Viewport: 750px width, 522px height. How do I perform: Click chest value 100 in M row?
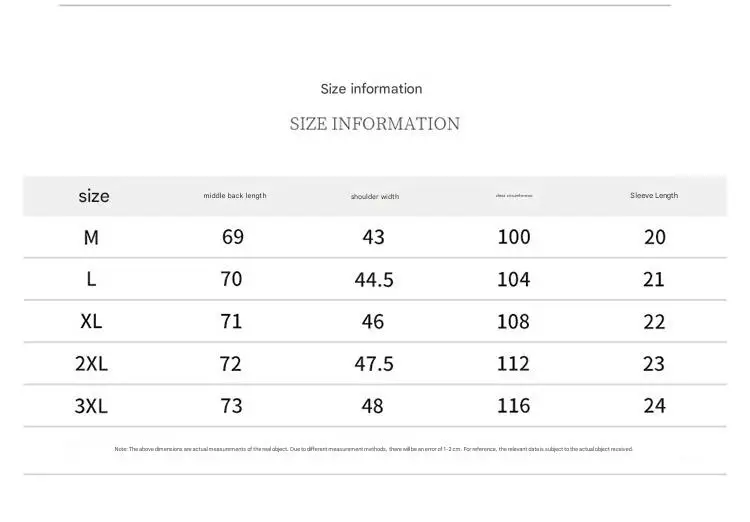point(514,237)
